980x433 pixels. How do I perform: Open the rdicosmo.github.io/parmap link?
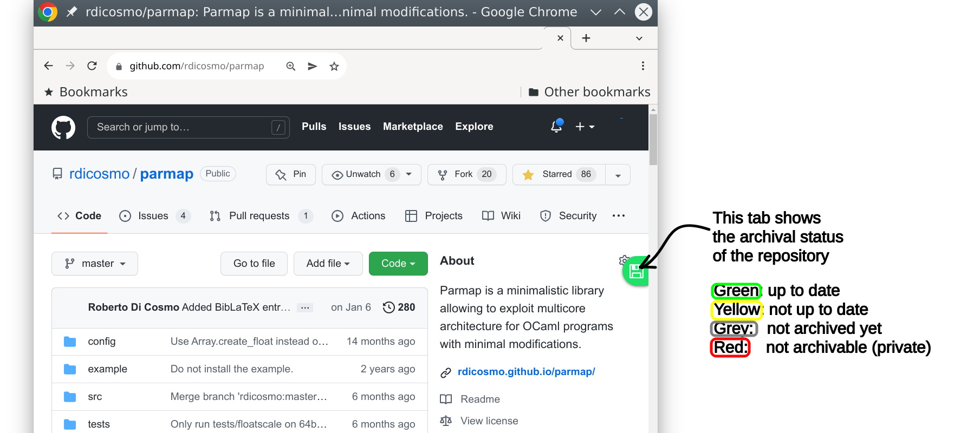526,372
